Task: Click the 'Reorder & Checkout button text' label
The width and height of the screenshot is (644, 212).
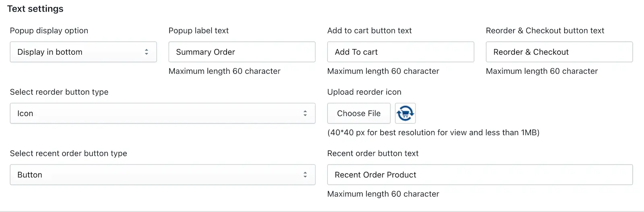Action: coord(545,31)
